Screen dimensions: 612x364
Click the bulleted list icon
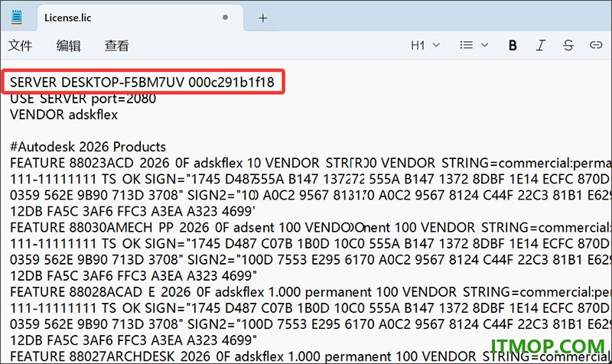tap(466, 45)
